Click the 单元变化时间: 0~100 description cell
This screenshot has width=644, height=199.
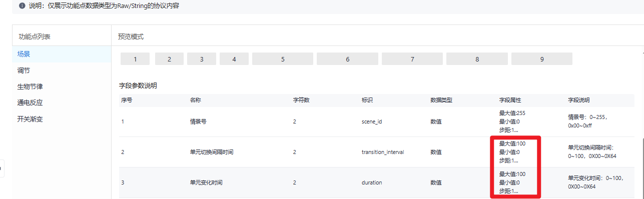pos(595,182)
